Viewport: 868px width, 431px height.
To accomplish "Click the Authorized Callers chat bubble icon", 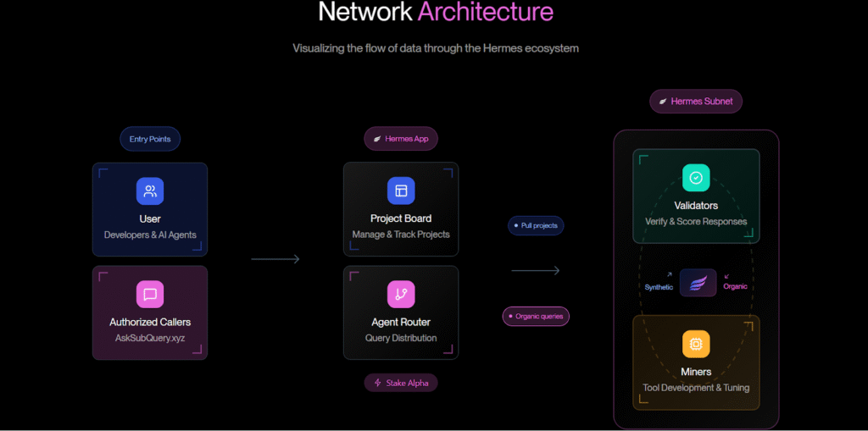I will point(150,295).
